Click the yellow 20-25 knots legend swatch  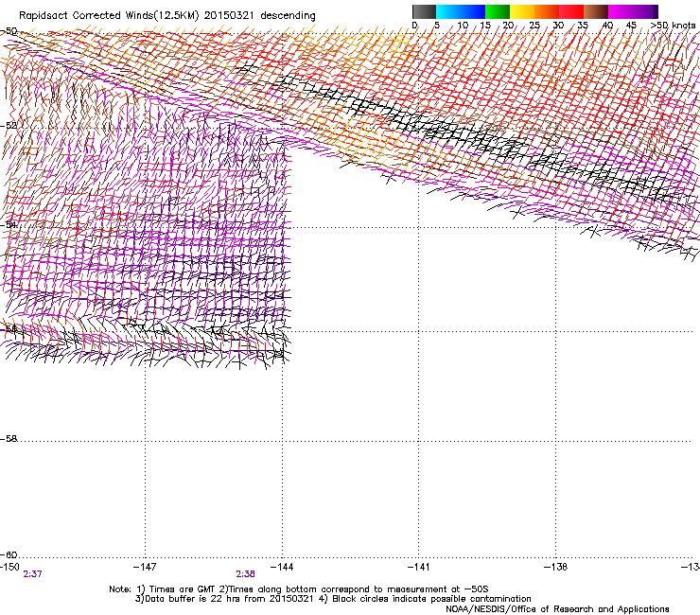point(522,11)
